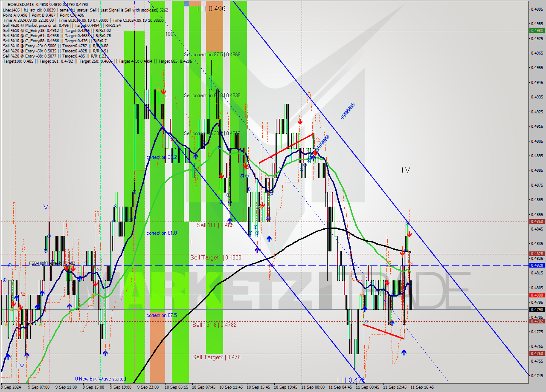Image resolution: width=546 pixels, height=392 pixels.
Task: Click the '9 Sep 15:00' time axis label
Action: 93,387
